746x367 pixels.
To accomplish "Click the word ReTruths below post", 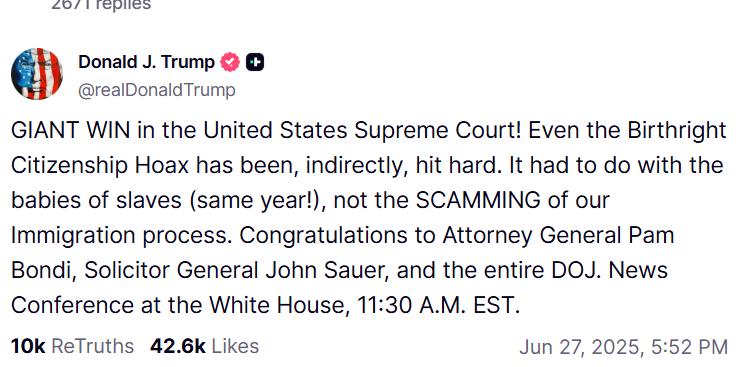I will [92, 346].
